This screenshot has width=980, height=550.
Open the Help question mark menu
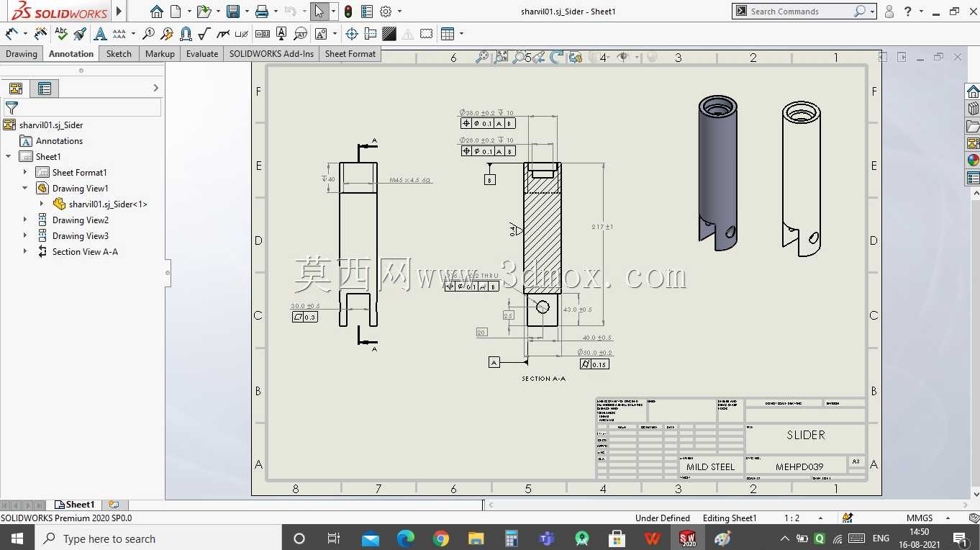[908, 12]
